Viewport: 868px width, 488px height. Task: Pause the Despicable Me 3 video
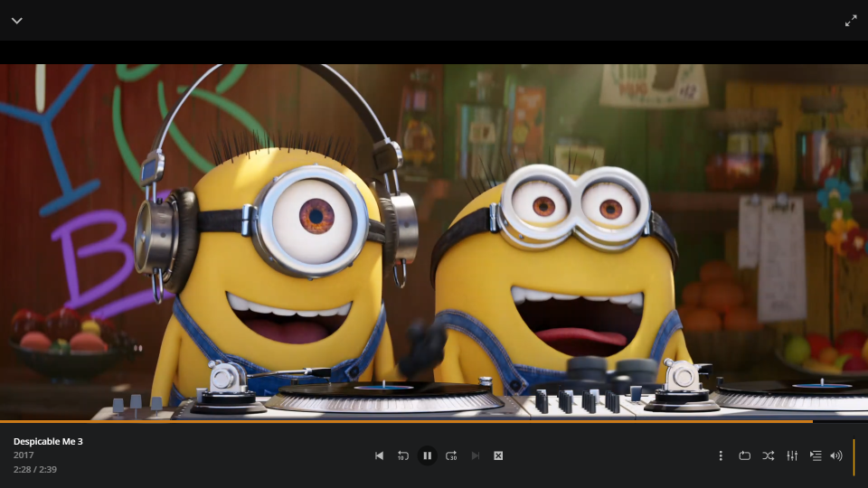click(428, 455)
